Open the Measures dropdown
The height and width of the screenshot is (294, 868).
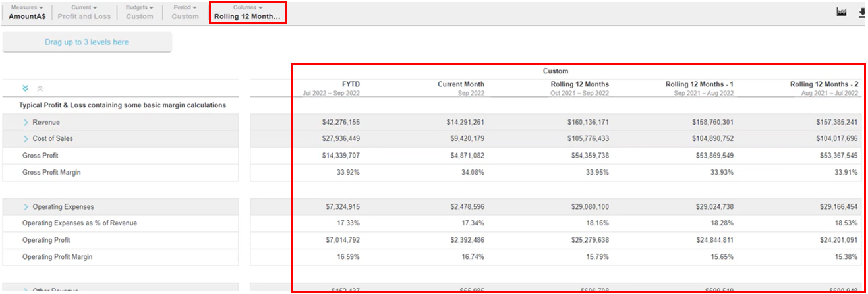(27, 12)
